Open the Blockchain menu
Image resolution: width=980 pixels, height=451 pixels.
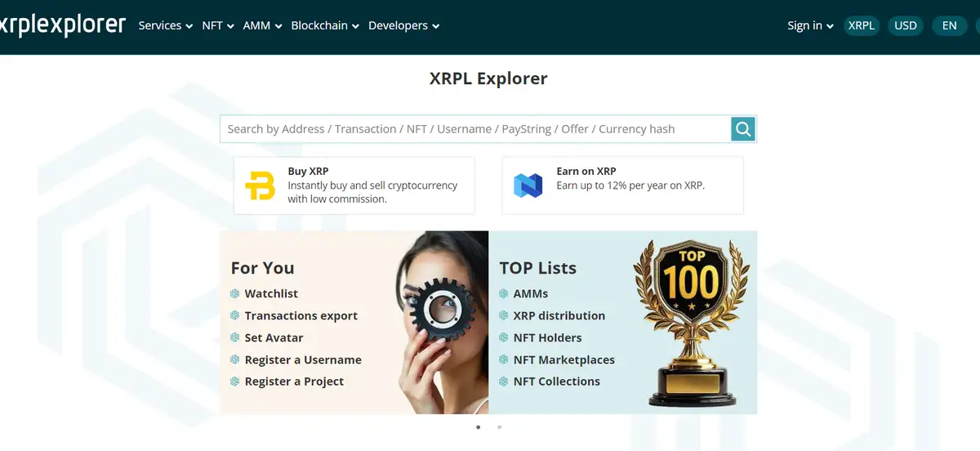tap(324, 25)
